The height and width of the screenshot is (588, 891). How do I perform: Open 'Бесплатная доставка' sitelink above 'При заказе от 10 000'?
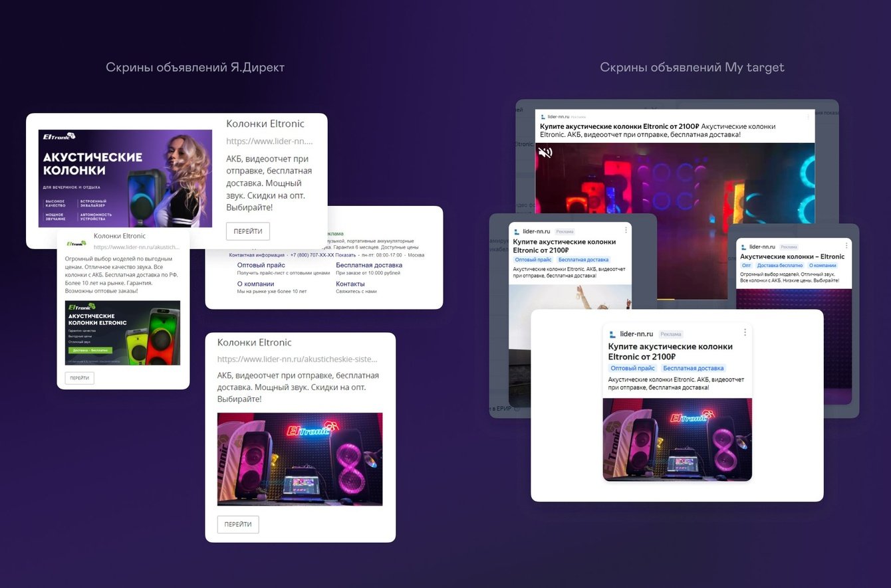tap(369, 265)
